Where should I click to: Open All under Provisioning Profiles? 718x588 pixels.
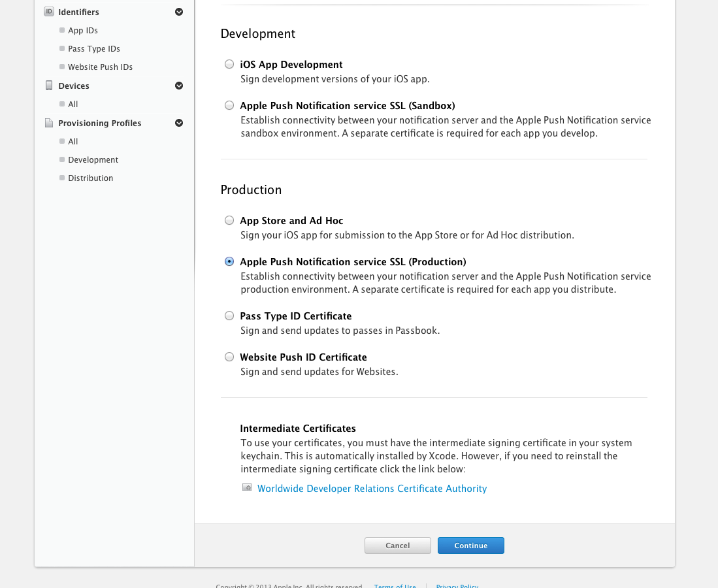click(x=73, y=142)
